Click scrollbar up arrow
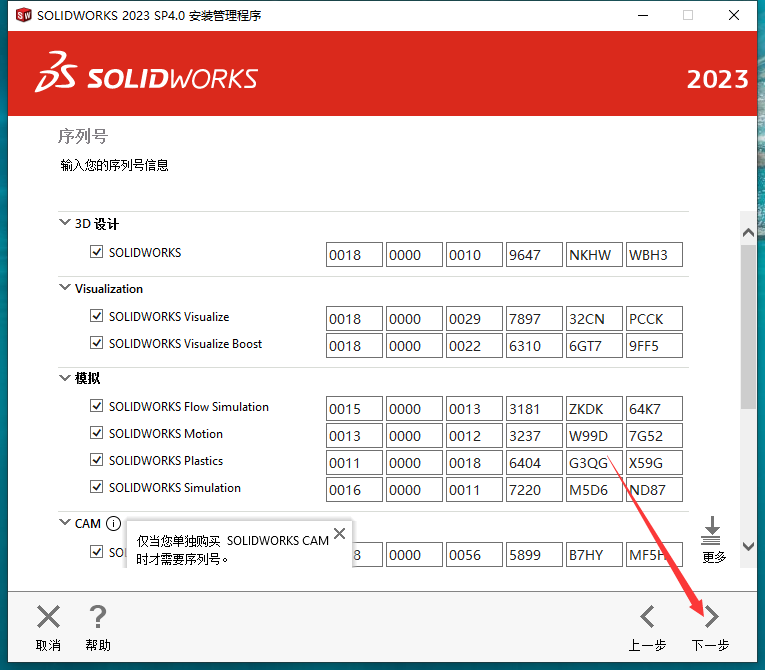The width and height of the screenshot is (765, 670). pyautogui.click(x=748, y=232)
